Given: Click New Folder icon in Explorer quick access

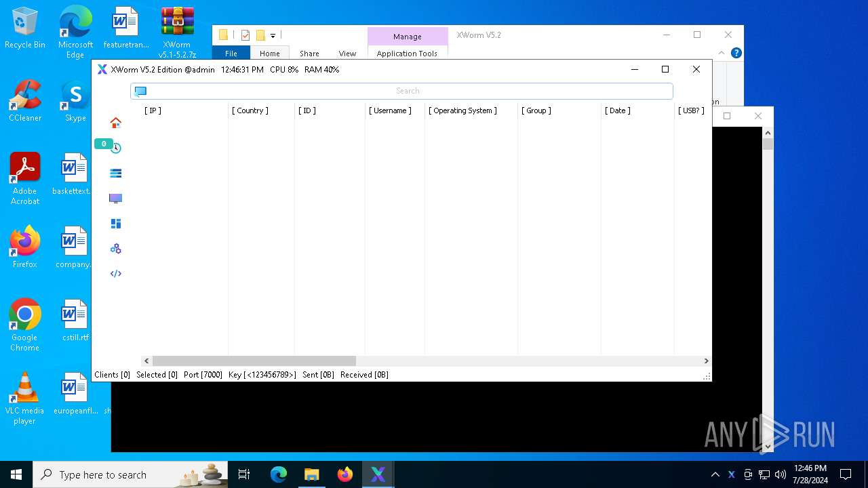Looking at the screenshot, I should [260, 35].
